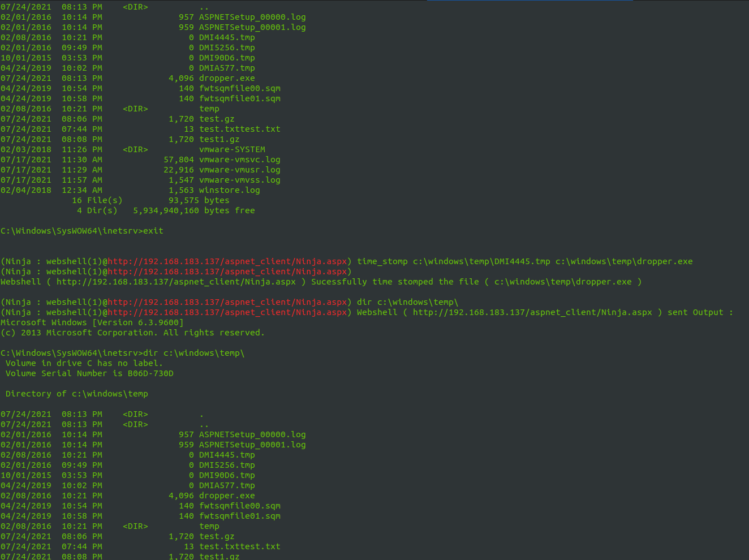Click fwtsqmfile01.sqm in the lower directory listing
This screenshot has width=749, height=560.
click(240, 516)
